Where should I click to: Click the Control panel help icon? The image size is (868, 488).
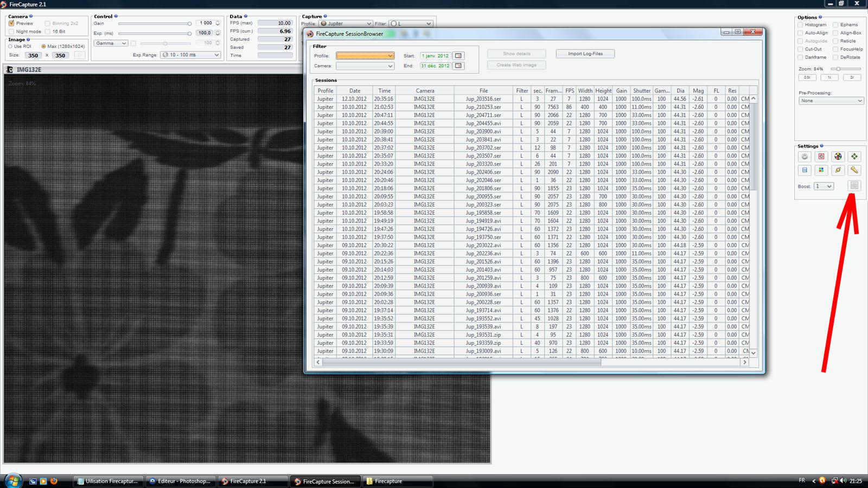coord(116,16)
